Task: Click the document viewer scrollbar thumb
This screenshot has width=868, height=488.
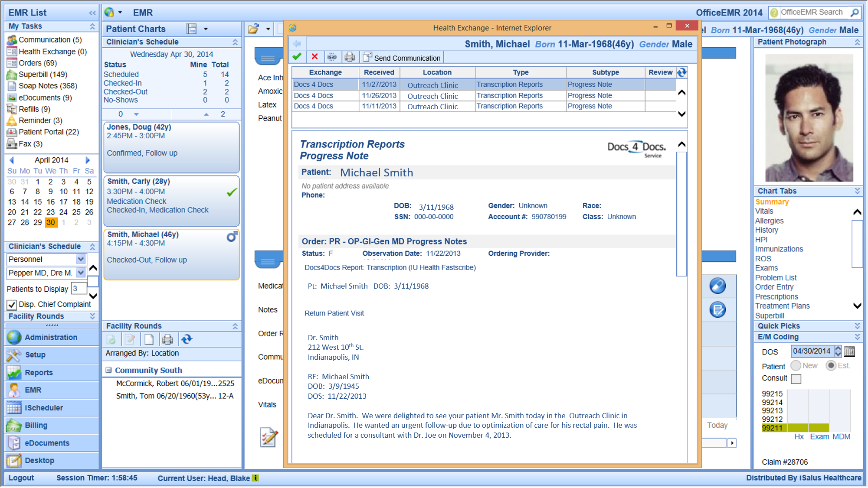Action: click(681, 214)
